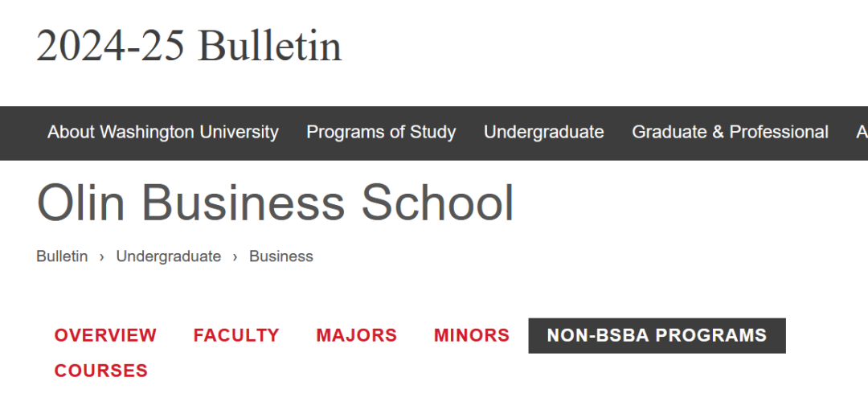Click the active Non-BSBA Programs tab
Screen dimensions: 868x410
click(657, 336)
